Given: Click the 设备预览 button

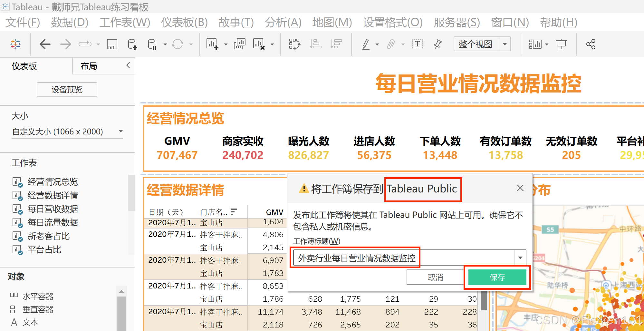Looking at the screenshot, I should point(67,89).
